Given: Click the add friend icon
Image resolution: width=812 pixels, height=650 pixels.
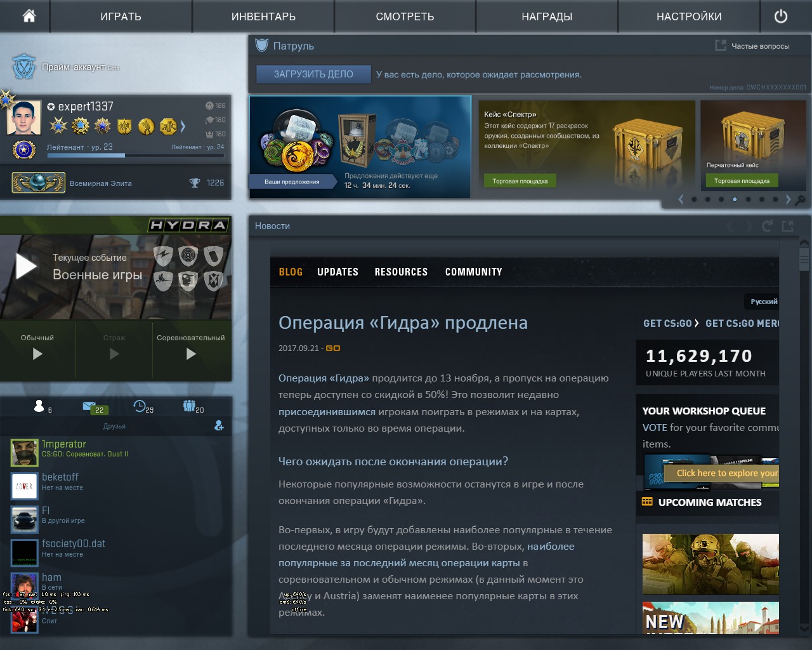Looking at the screenshot, I should click(219, 425).
